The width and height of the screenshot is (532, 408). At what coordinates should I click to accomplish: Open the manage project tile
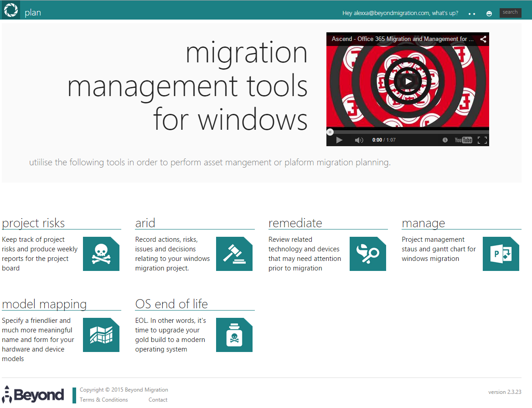[x=501, y=254]
